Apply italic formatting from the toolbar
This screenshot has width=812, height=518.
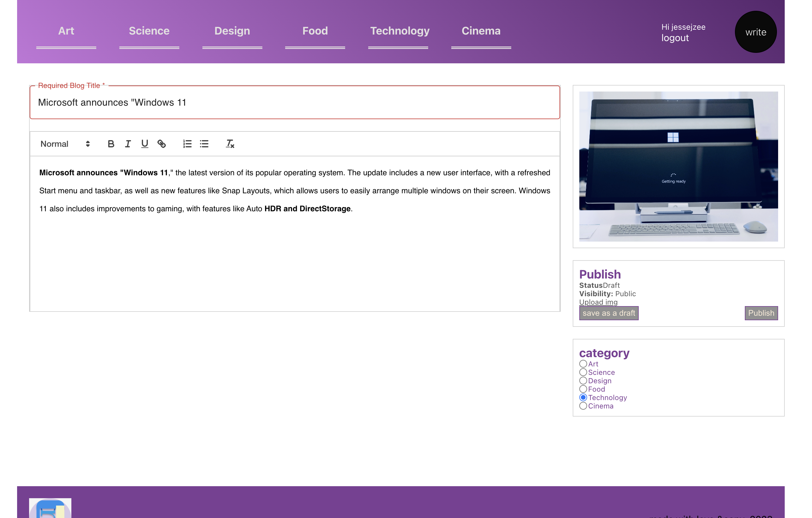(x=127, y=144)
